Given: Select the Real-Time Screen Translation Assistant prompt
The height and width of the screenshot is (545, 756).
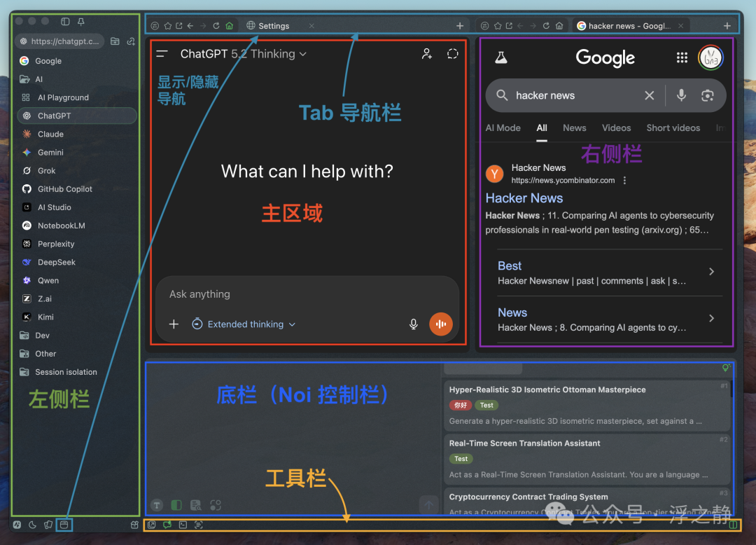Looking at the screenshot, I should click(x=587, y=459).
